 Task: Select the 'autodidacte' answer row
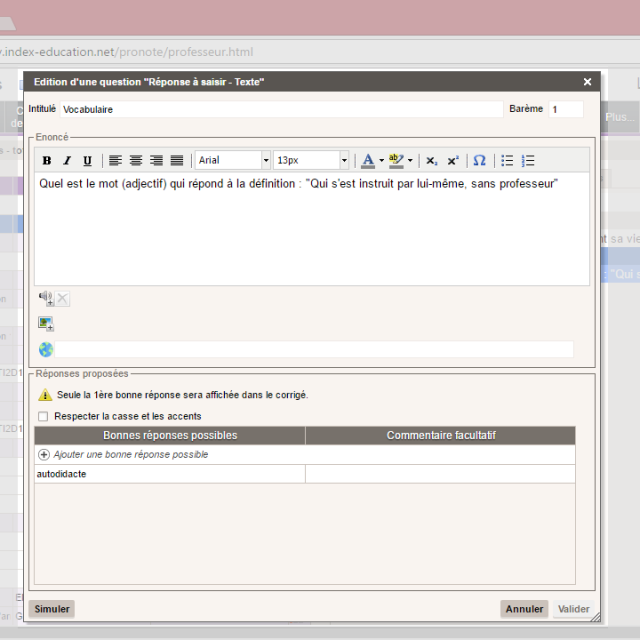170,474
